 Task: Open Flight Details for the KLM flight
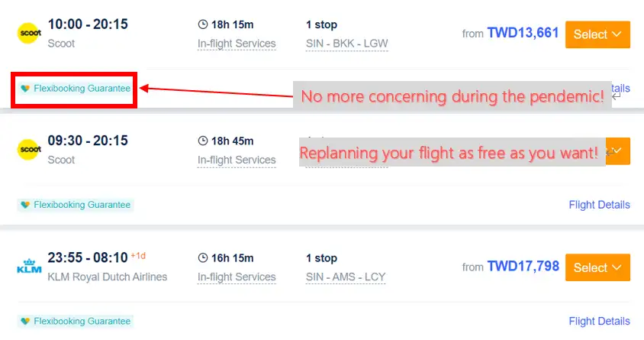(x=599, y=321)
